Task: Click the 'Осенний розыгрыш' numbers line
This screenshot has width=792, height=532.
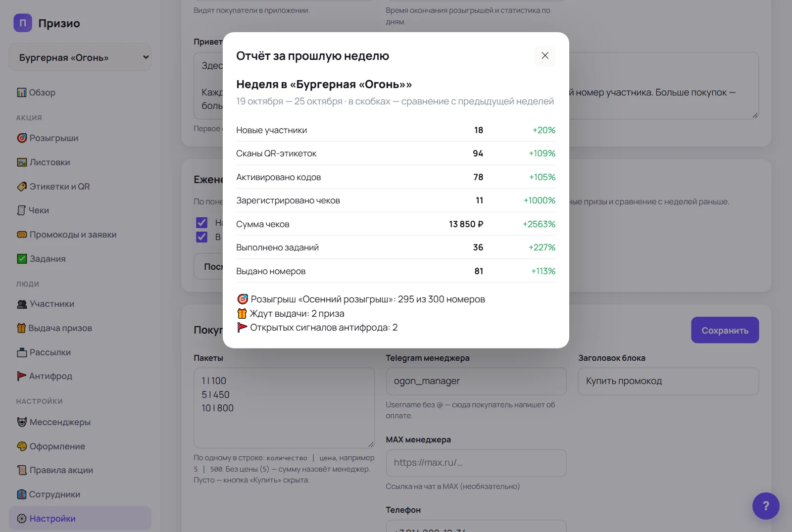Action: pos(361,299)
